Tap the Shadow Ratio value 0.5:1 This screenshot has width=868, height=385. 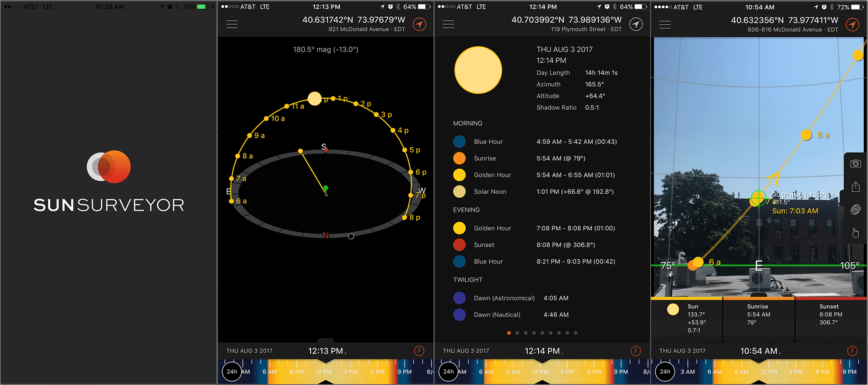pos(592,108)
